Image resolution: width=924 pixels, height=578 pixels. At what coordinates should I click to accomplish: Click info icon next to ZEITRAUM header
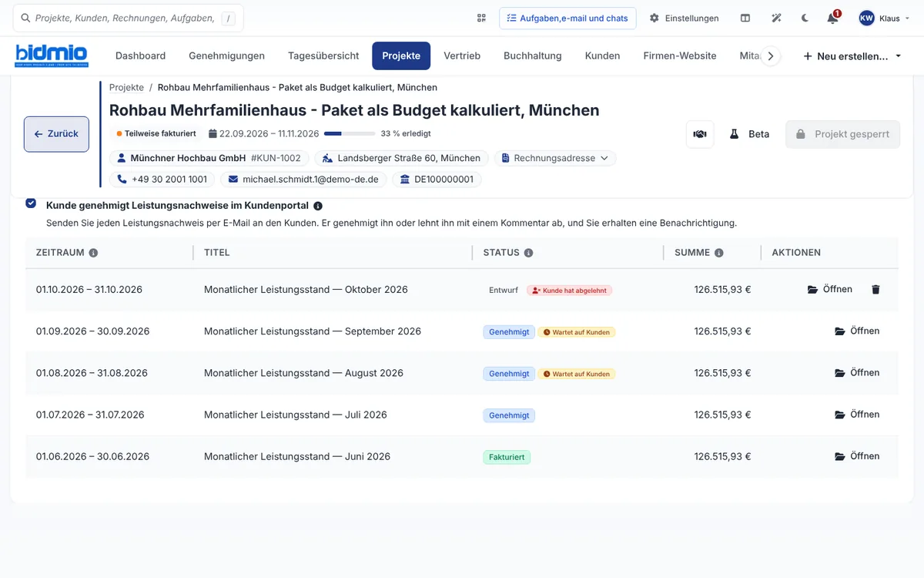93,253
